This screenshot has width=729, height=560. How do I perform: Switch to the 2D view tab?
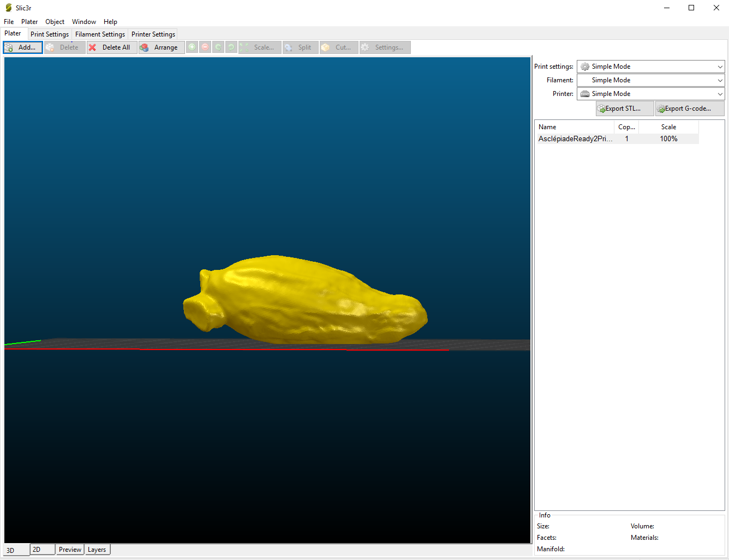click(x=43, y=549)
